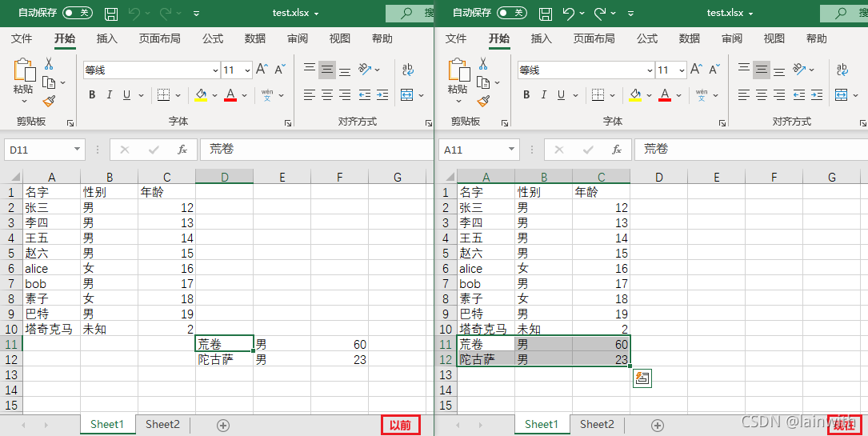868x436 pixels.
Task: Open font name dropdown in left window
Action: click(x=215, y=70)
